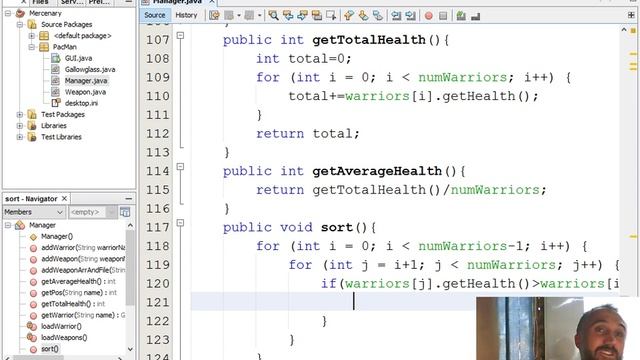Select addWarrior method in Navigator
Image resolution: width=640 pixels, height=360 pixels.
coord(83,248)
